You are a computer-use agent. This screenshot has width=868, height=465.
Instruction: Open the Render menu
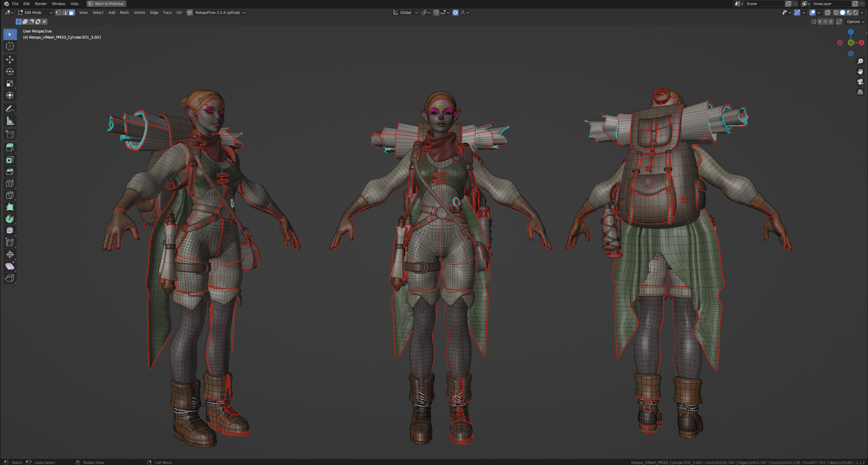click(x=41, y=4)
